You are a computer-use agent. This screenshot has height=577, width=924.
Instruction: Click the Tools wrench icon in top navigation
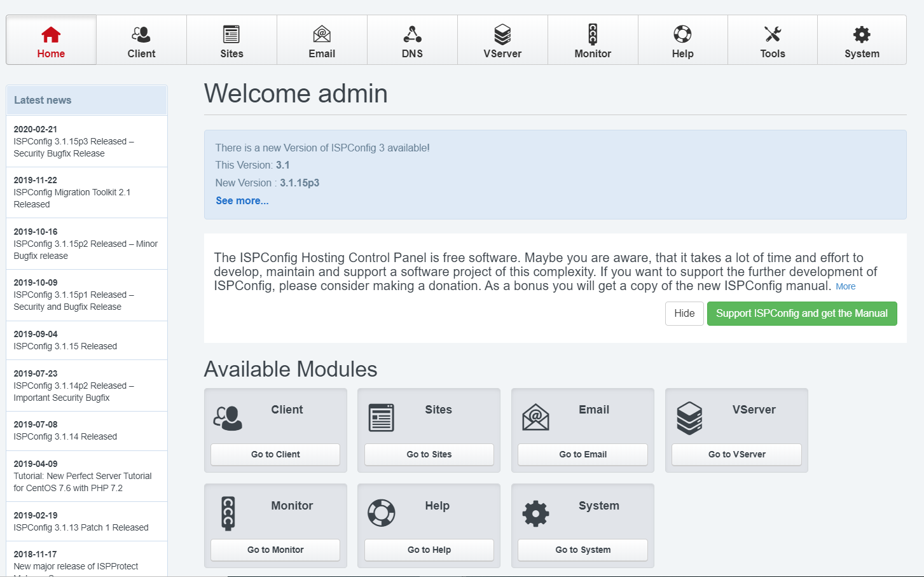pyautogui.click(x=773, y=34)
